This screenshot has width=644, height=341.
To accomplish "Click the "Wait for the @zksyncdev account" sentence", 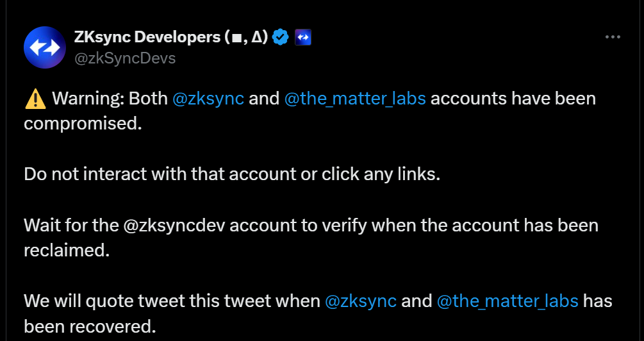I will point(311,226).
